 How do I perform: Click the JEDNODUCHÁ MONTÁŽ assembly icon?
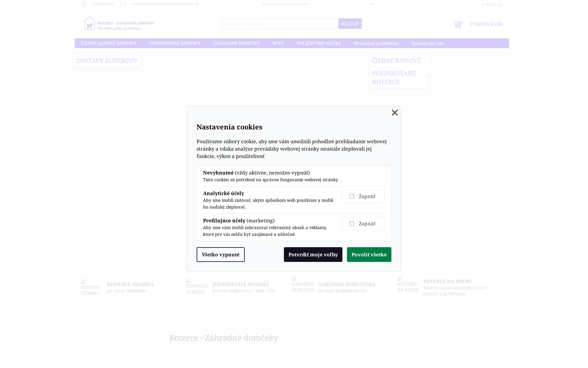click(197, 287)
